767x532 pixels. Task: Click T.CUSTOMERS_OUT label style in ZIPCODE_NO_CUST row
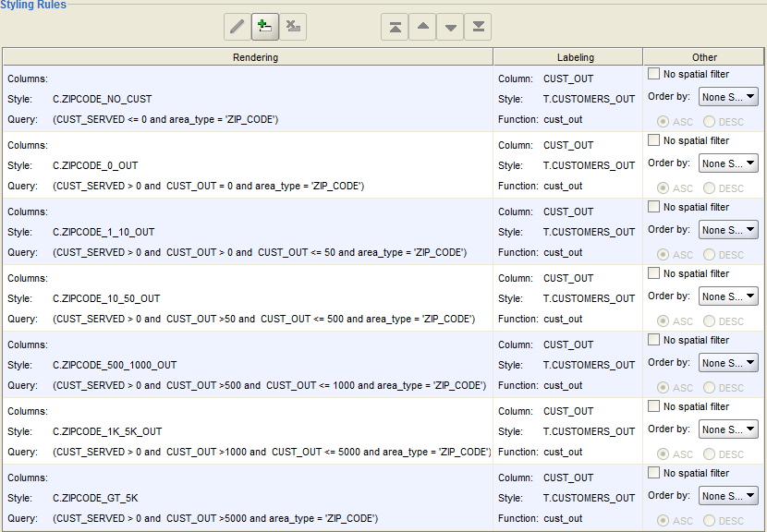[589, 99]
